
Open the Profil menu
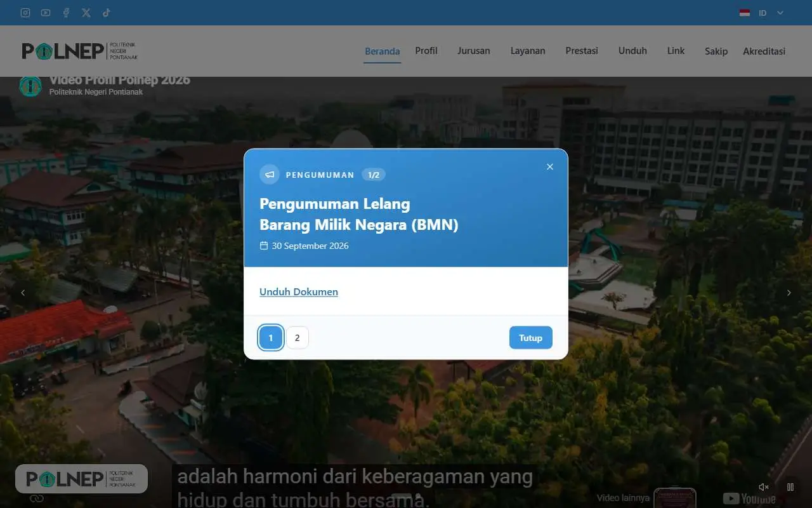click(426, 51)
